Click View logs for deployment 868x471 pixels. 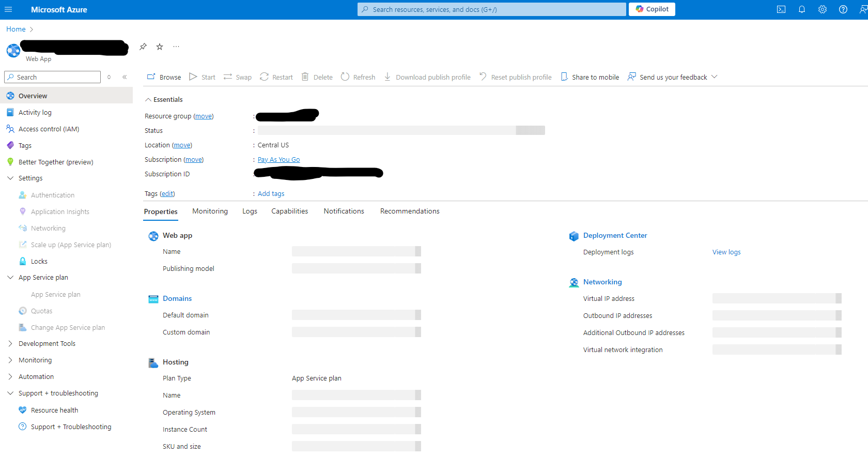(x=726, y=252)
